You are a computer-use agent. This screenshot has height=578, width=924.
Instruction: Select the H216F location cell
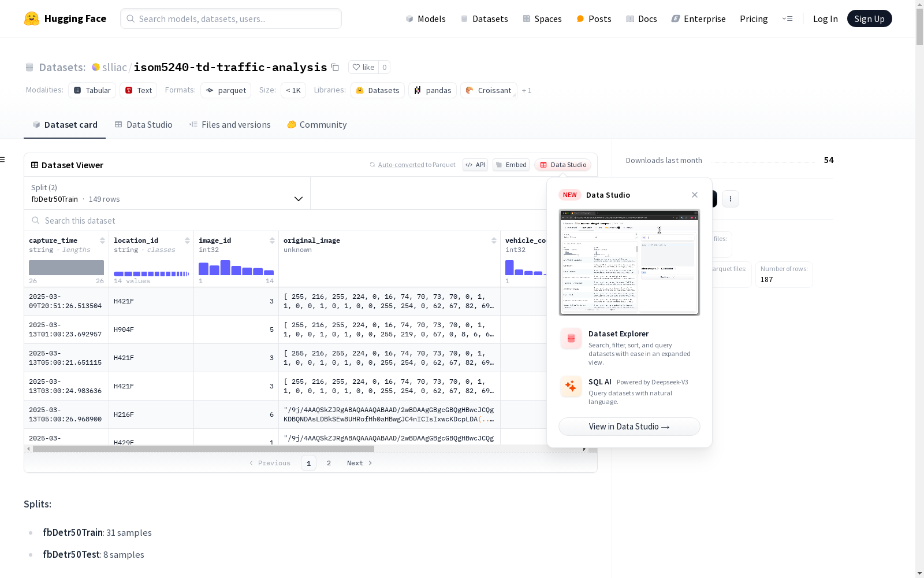[151, 414]
